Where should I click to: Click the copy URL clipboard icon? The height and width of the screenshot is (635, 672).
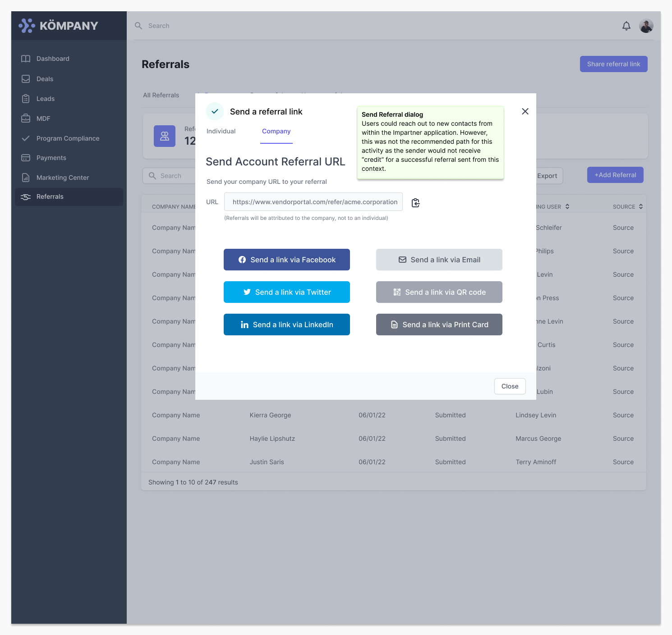[x=415, y=203]
